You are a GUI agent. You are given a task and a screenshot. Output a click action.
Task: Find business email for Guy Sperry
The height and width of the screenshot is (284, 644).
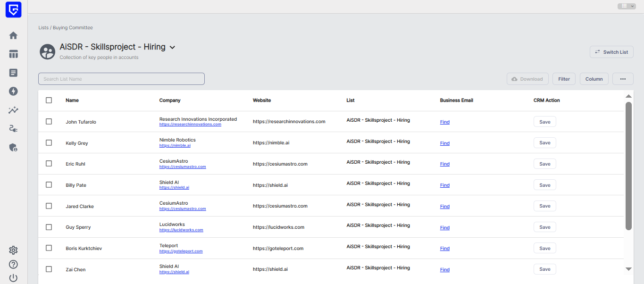click(445, 228)
